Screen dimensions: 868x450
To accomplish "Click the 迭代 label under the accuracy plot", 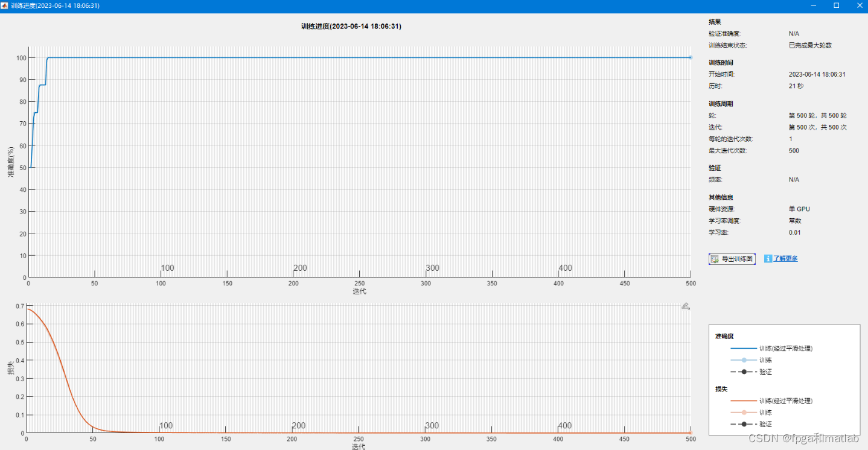I will coord(359,291).
